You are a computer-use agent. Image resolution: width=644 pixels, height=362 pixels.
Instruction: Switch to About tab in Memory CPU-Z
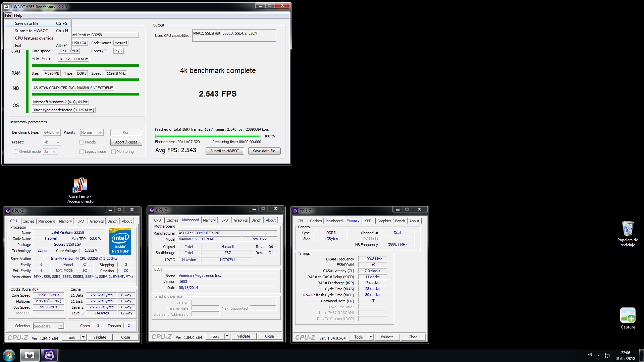(x=414, y=221)
